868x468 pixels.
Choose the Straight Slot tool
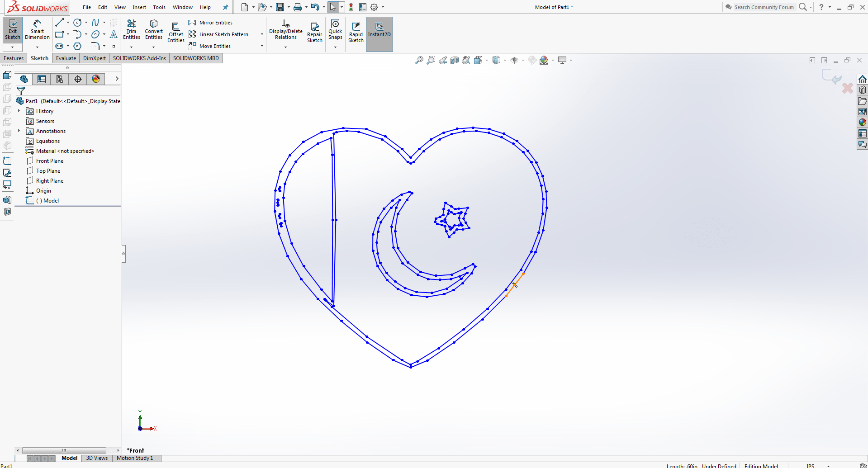59,46
